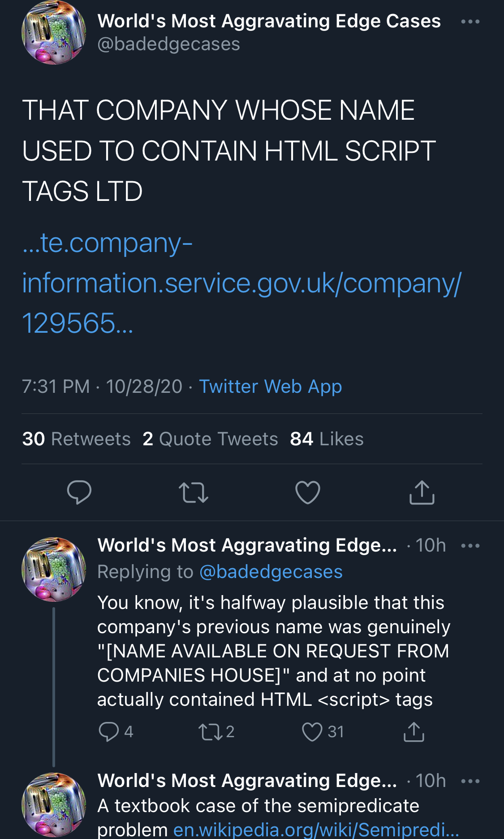The image size is (504, 839).
Task: Share the Companies House reply tweet
Action: [414, 731]
